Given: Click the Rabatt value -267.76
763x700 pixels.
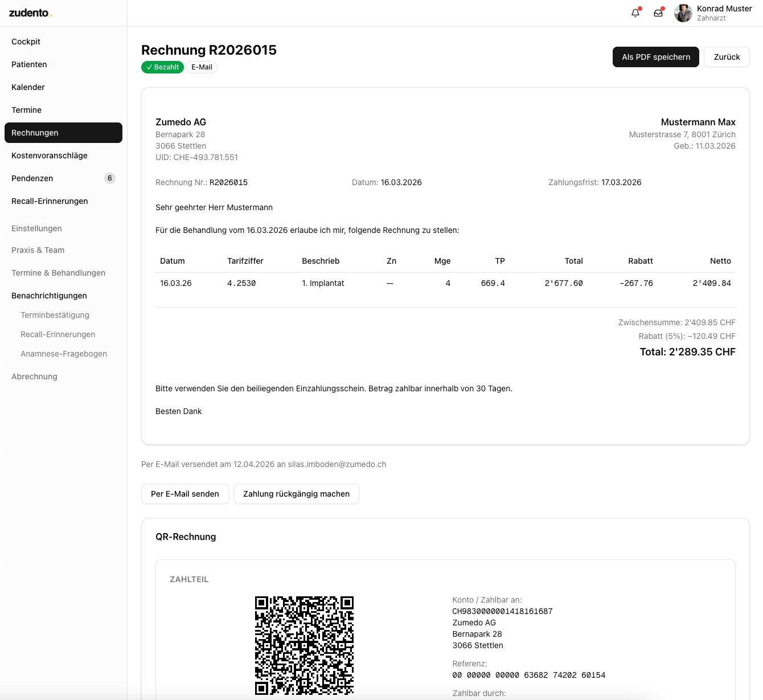Looking at the screenshot, I should [x=636, y=283].
